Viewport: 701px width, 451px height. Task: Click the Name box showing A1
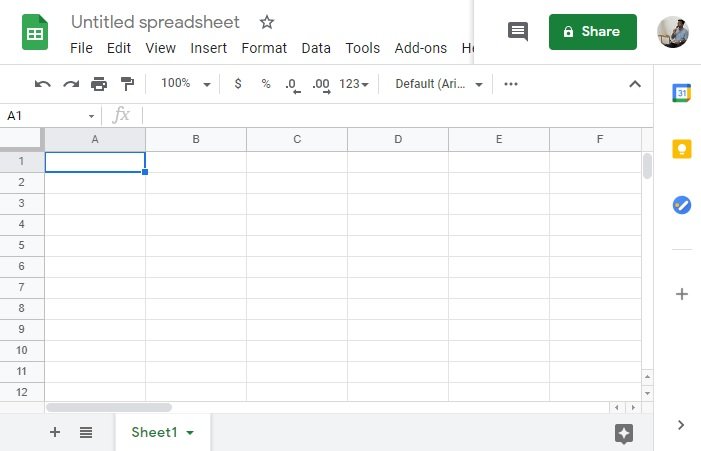[50, 116]
